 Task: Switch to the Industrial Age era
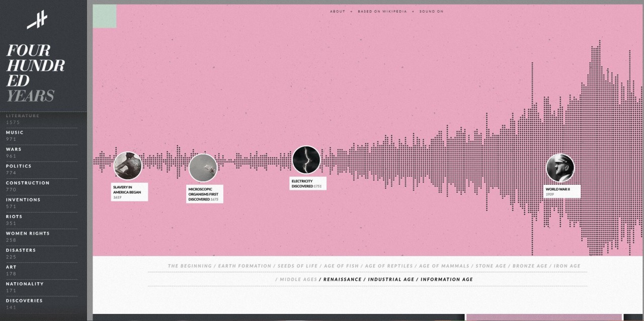[x=392, y=280]
